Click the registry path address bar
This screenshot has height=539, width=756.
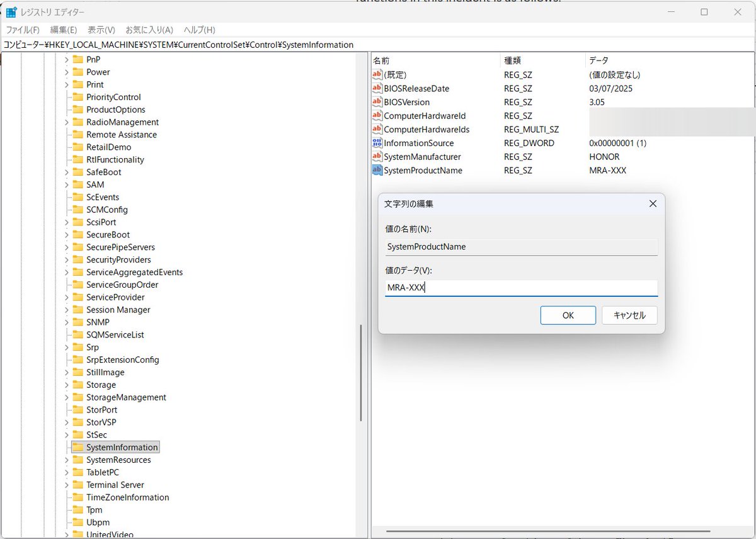point(378,45)
